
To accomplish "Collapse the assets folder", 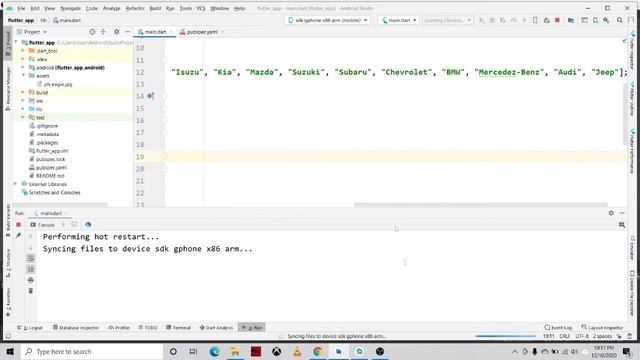I will [x=23, y=76].
